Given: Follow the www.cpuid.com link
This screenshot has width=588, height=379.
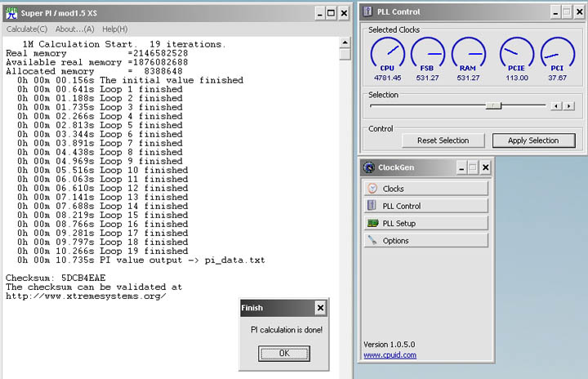Looking at the screenshot, I should coord(390,355).
